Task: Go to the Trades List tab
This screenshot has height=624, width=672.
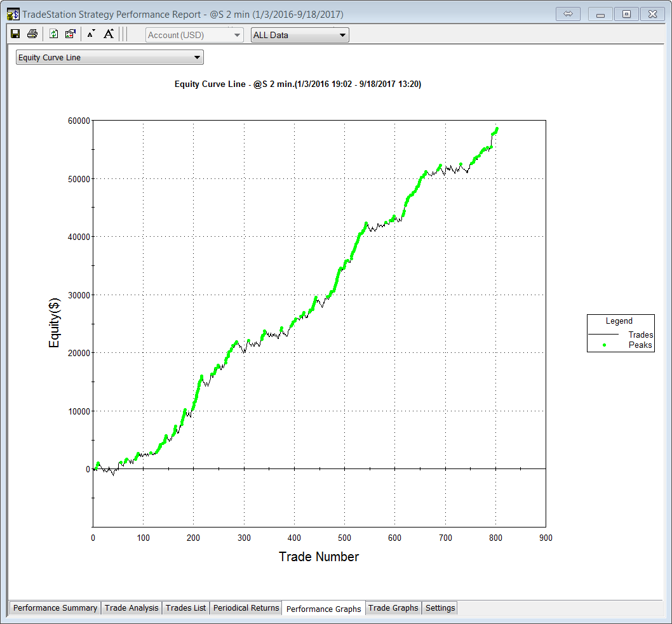Action: (x=185, y=608)
